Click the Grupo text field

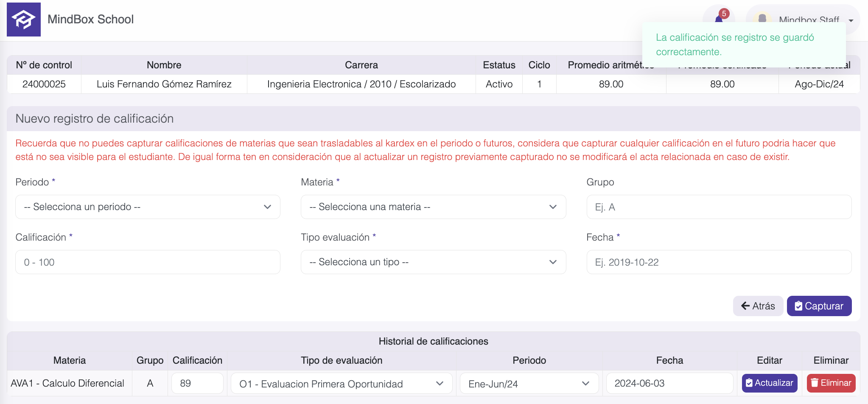[719, 207]
